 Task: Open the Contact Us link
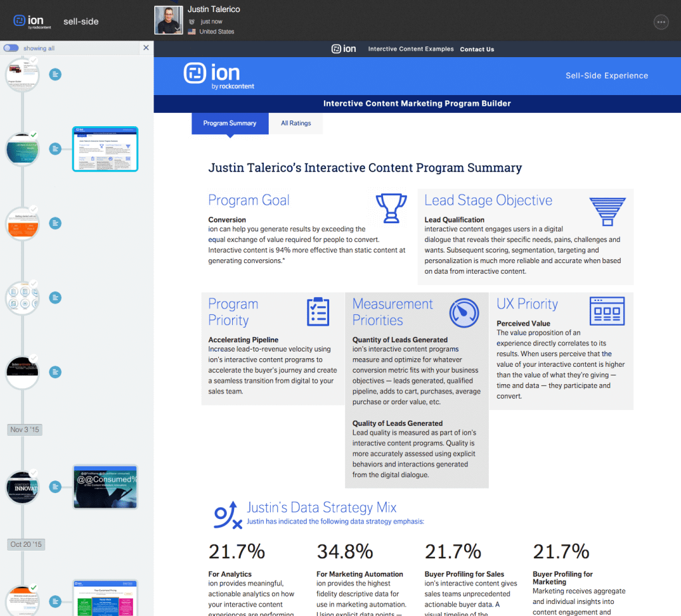point(477,49)
